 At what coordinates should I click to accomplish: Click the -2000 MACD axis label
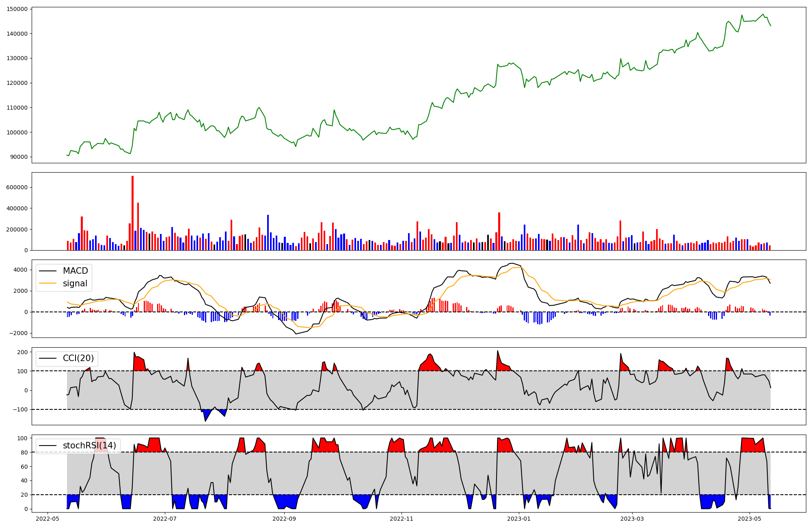[x=18, y=333]
